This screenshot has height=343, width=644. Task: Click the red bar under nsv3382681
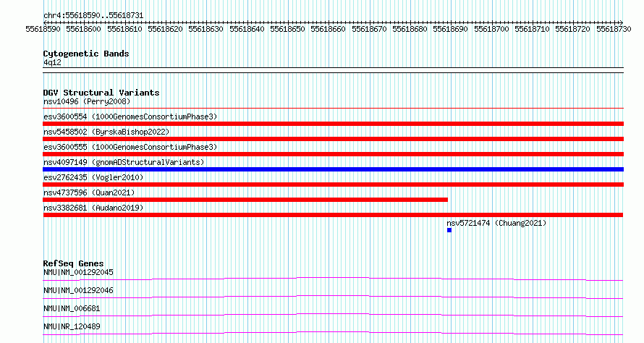tap(333, 215)
